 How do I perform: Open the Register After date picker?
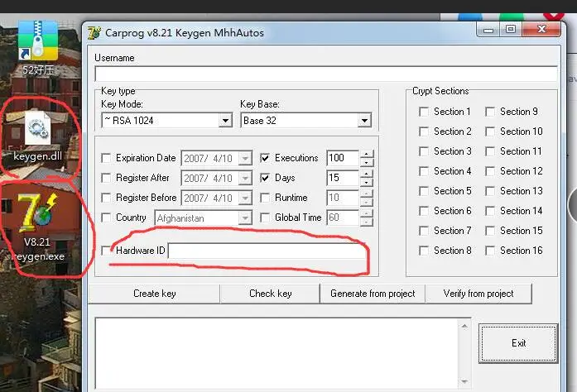[x=245, y=179]
